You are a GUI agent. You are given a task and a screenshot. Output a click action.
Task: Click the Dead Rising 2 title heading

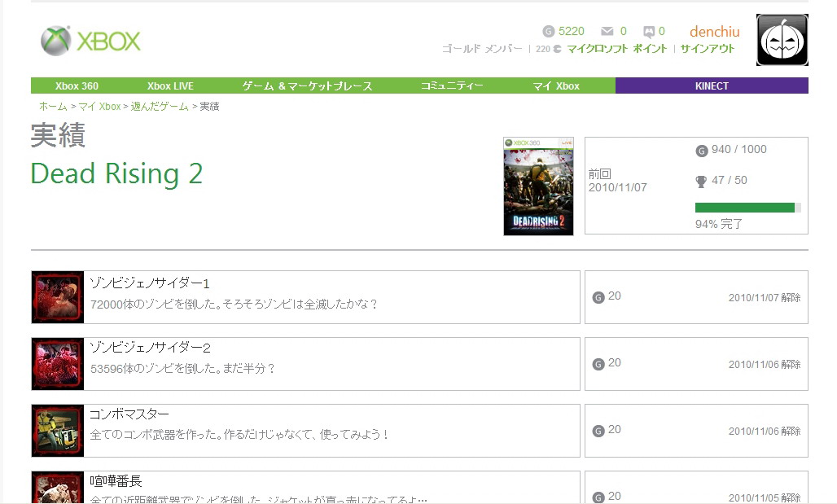click(116, 173)
